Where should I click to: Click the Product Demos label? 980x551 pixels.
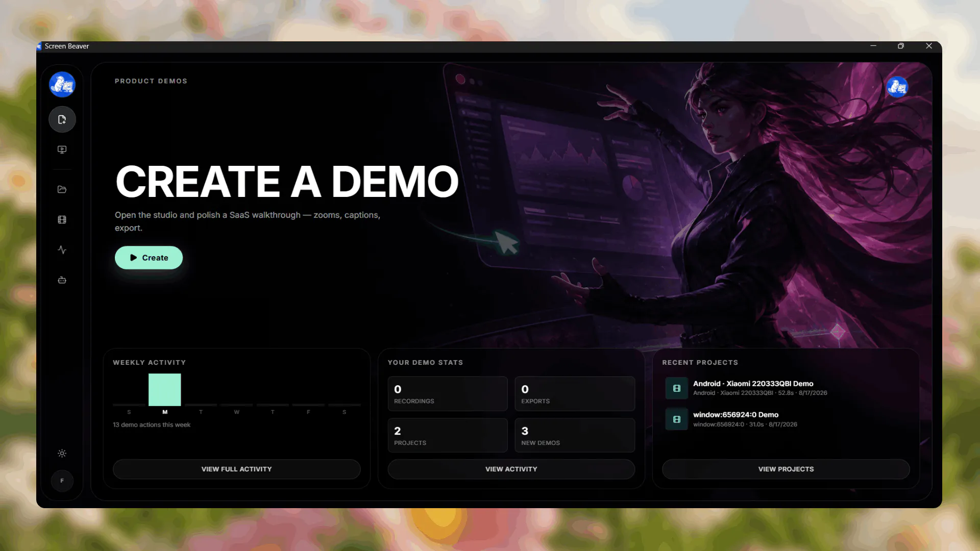click(151, 81)
